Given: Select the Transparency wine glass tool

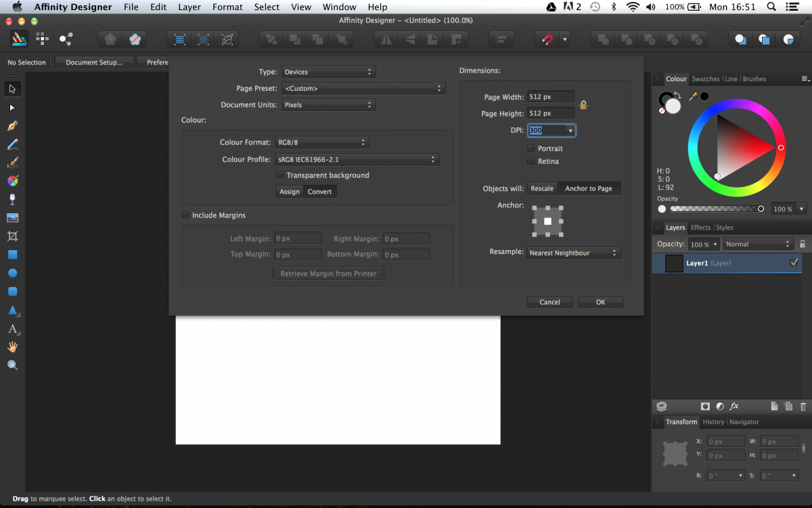Looking at the screenshot, I should pyautogui.click(x=12, y=199).
